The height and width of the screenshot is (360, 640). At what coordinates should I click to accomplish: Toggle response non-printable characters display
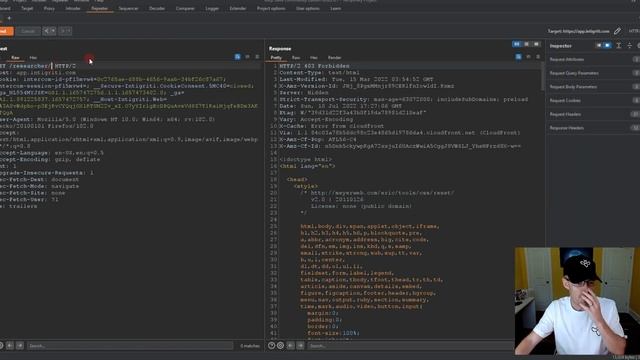528,57
